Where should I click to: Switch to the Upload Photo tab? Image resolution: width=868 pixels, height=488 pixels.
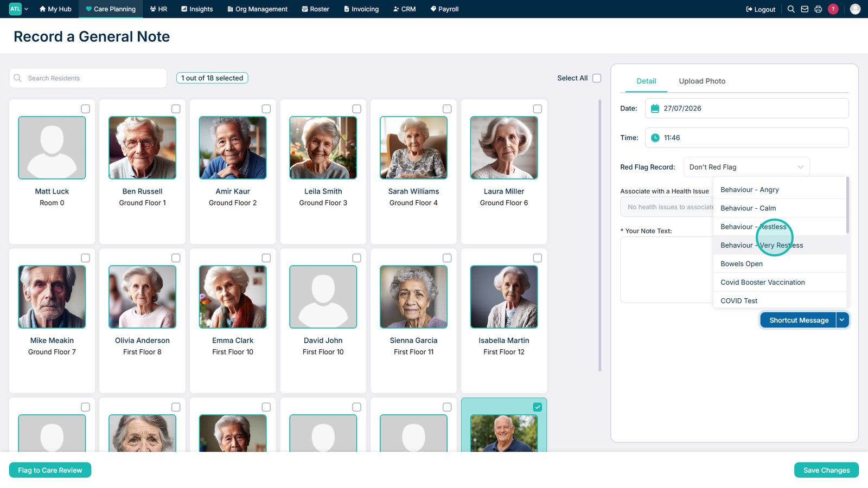[x=702, y=81]
